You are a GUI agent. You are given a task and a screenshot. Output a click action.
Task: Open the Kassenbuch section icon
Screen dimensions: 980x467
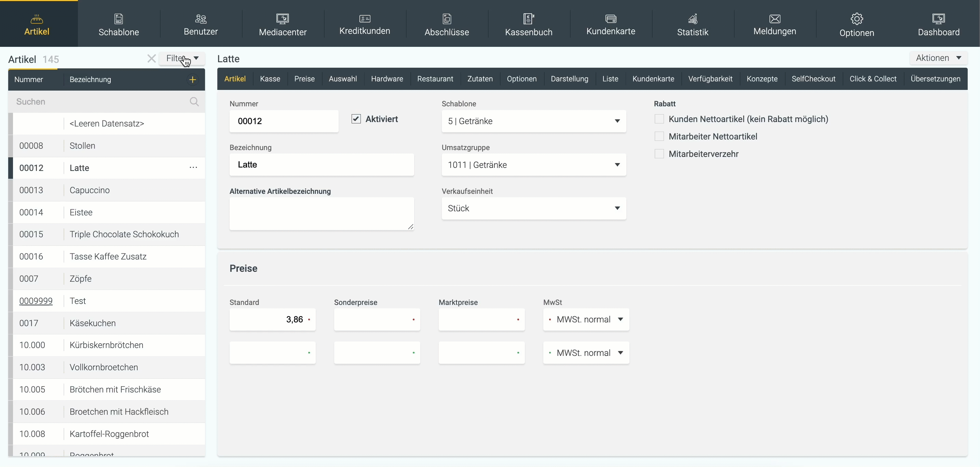coord(528,19)
